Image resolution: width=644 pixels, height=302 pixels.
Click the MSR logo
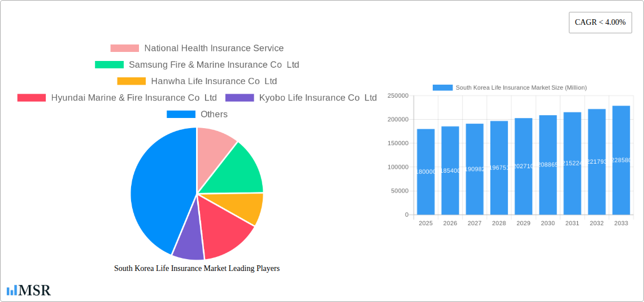click(x=29, y=290)
